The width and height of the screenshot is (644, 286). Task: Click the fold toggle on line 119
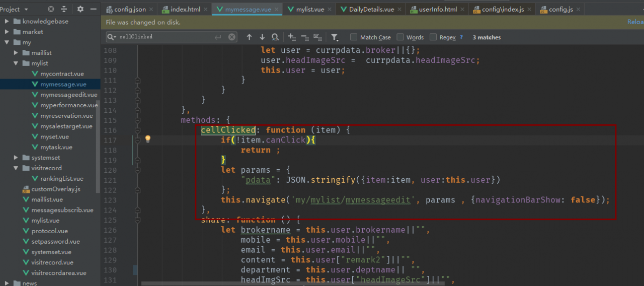pos(137,160)
